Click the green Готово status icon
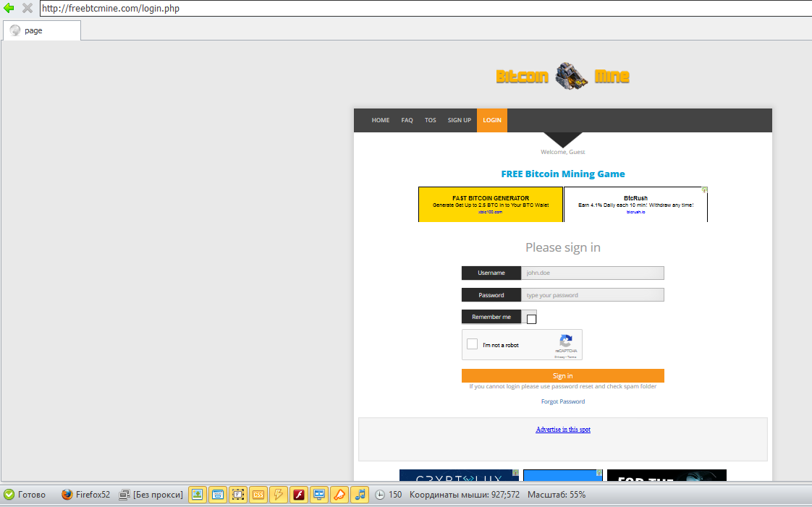This screenshot has height=507, width=812. click(x=9, y=495)
